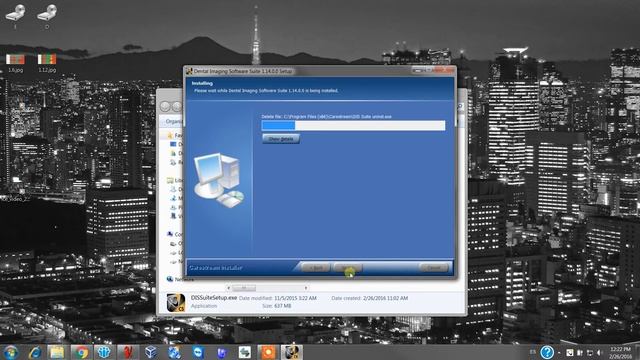This screenshot has height=360, width=640.
Task: Select the 1.12.jpg desktop thumbnail
Action: pyautogui.click(x=47, y=63)
